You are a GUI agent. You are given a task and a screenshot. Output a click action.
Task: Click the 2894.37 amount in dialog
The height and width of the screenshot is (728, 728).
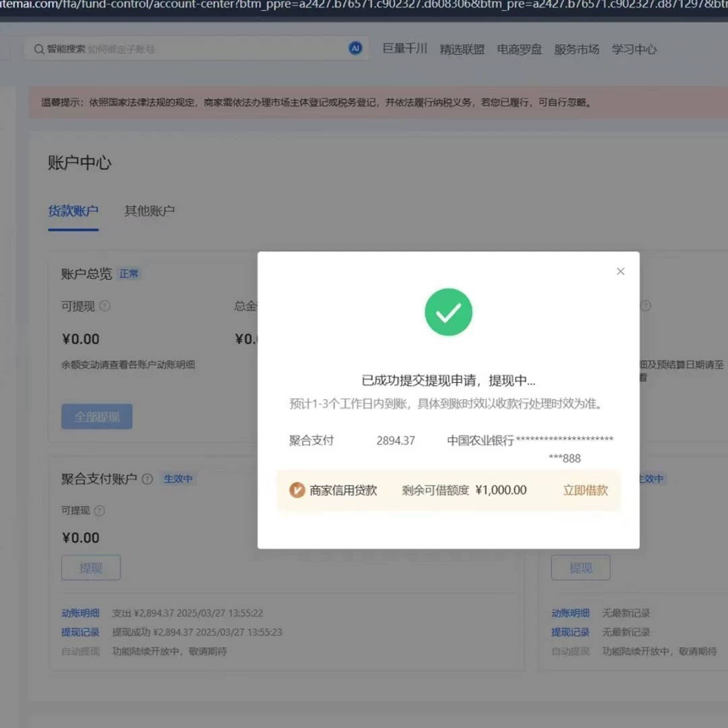(396, 441)
